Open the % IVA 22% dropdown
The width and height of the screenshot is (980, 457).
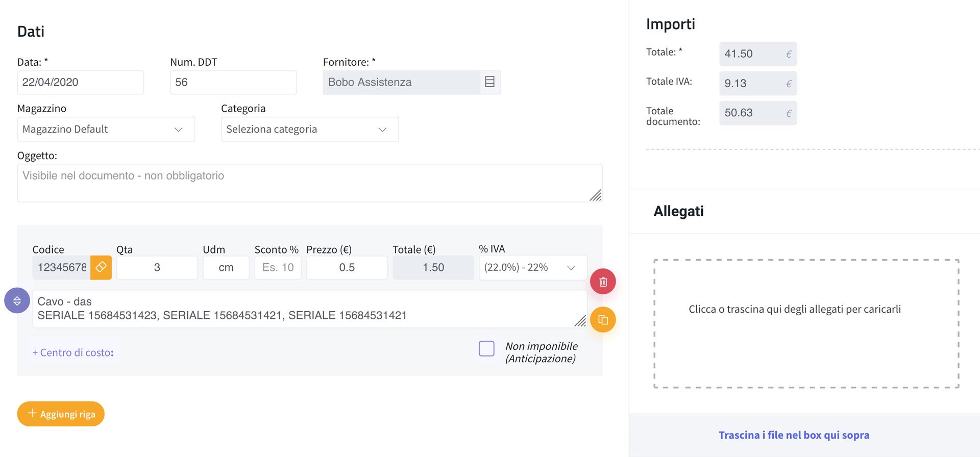tap(533, 267)
